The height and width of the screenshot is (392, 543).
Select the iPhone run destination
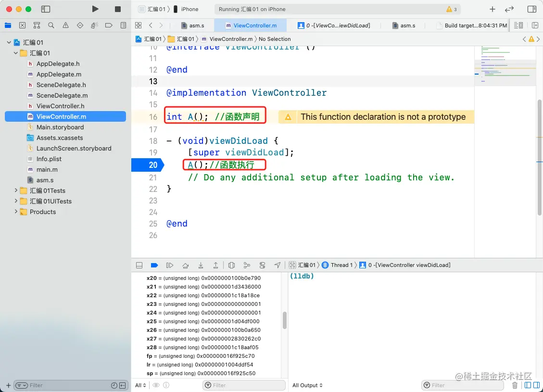[x=186, y=9]
